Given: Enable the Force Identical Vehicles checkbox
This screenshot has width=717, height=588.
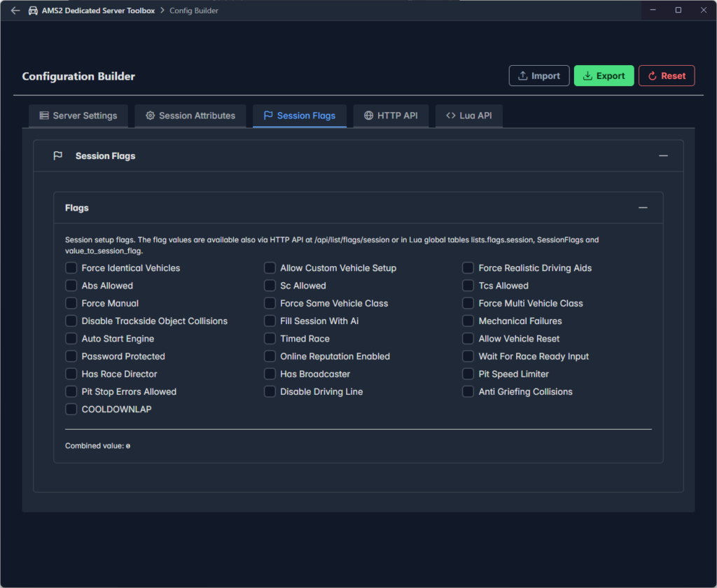Looking at the screenshot, I should tap(71, 268).
